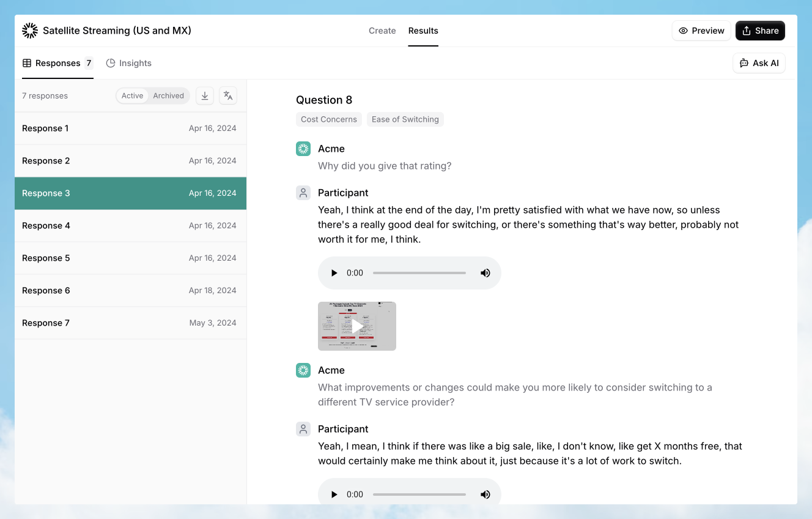Play the video thumbnail in Response 3
812x519 pixels.
coord(356,326)
